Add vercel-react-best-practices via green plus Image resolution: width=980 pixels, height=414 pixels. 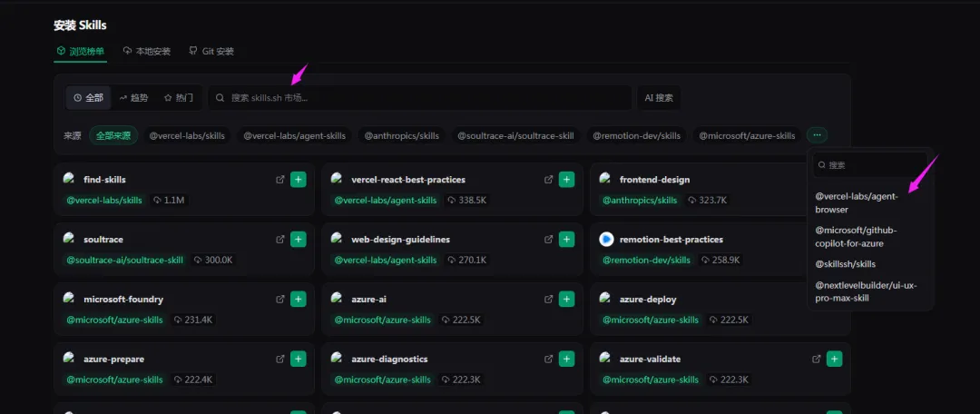(566, 180)
